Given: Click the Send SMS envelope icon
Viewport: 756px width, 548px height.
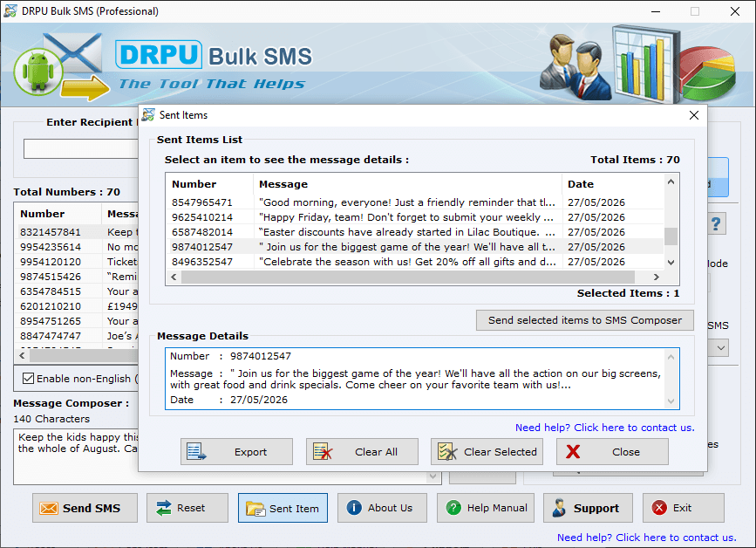Looking at the screenshot, I should tap(49, 508).
